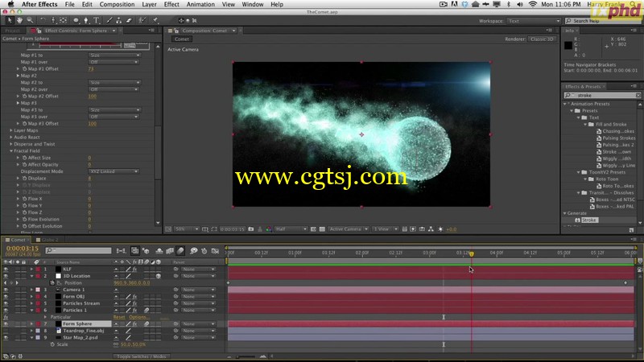Viewport: 644px width, 362px height.
Task: Open the Animation menu
Action: [x=200, y=4]
